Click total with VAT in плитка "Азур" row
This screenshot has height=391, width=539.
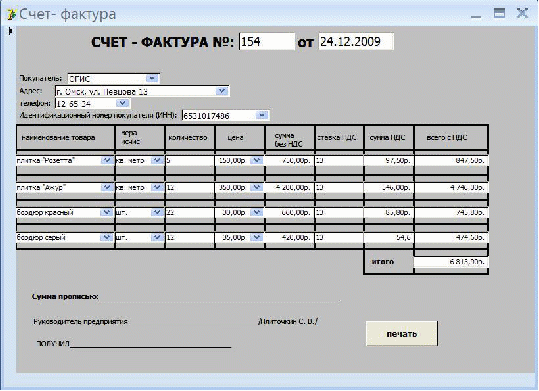(x=451, y=188)
